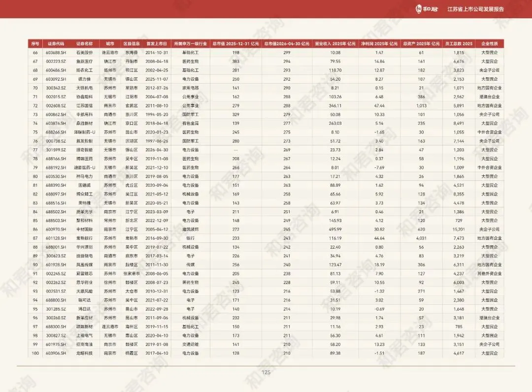Image resolution: width=532 pixels, height=392 pixels.
Task: Click security code 002223.SZ
Action: pyautogui.click(x=56, y=62)
